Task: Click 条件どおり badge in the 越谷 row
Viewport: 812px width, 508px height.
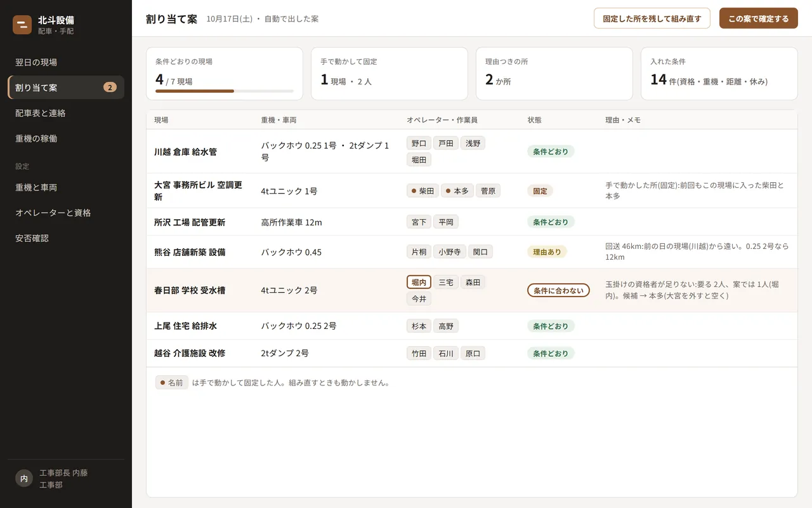Action: click(551, 353)
